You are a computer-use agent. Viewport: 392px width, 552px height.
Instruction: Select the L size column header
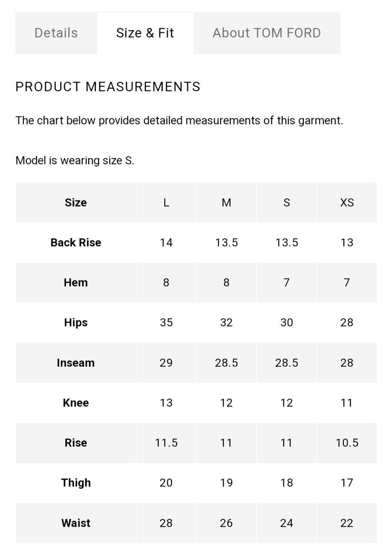[166, 203]
